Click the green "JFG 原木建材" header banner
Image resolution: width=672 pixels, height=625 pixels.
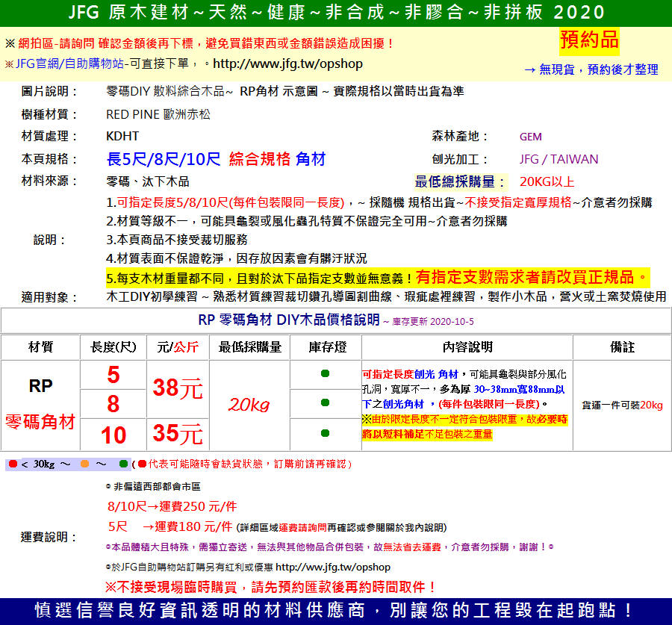coord(337,13)
